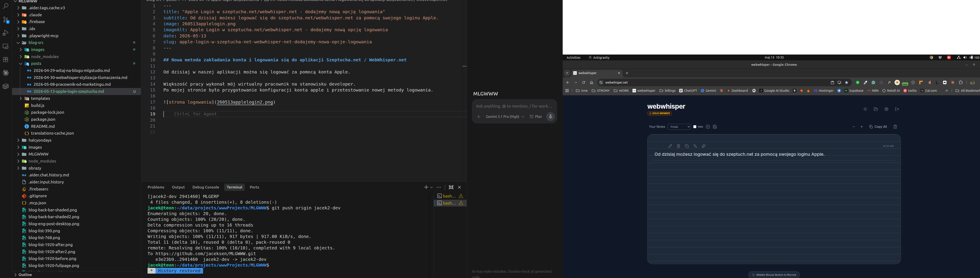This screenshot has height=278, width=980.
Task: Delete the Apple login note
Action: coord(678,146)
